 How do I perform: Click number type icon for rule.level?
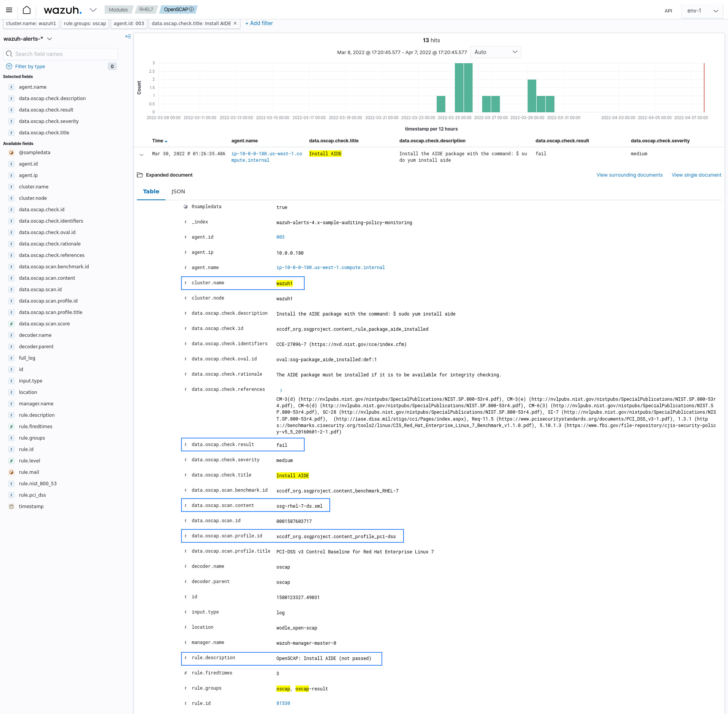coord(11,461)
